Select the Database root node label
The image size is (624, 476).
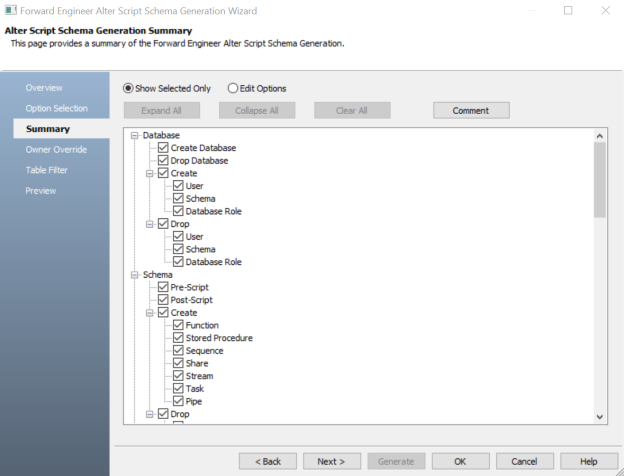[161, 135]
